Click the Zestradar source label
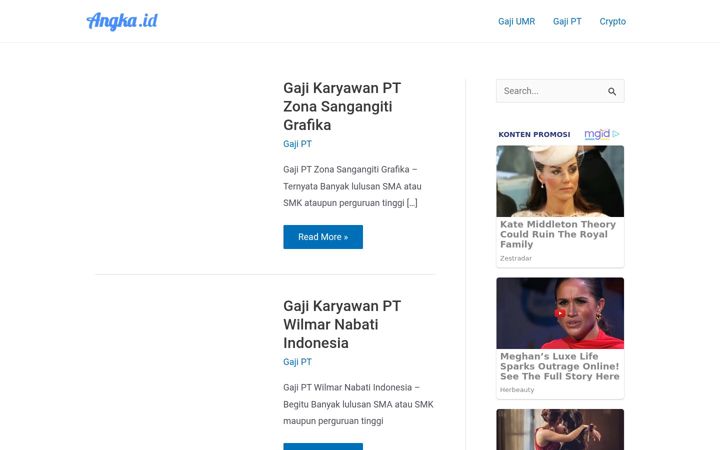The image size is (720, 450). point(516,259)
